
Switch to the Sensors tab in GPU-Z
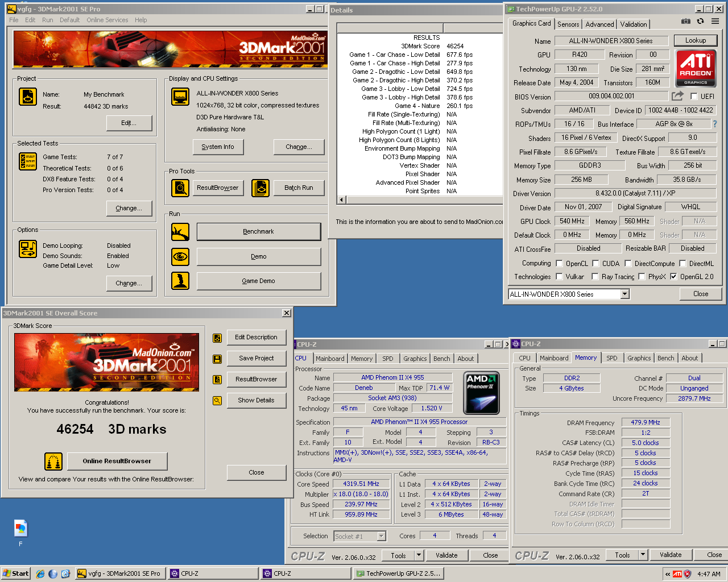(568, 24)
